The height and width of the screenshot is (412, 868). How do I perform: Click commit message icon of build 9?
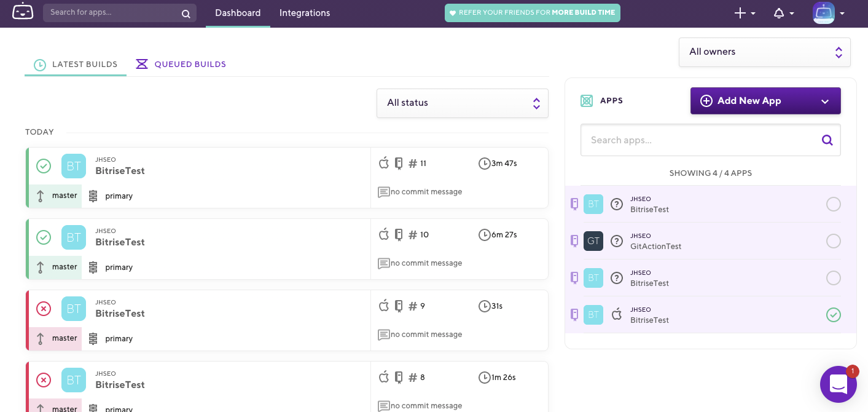tap(384, 335)
